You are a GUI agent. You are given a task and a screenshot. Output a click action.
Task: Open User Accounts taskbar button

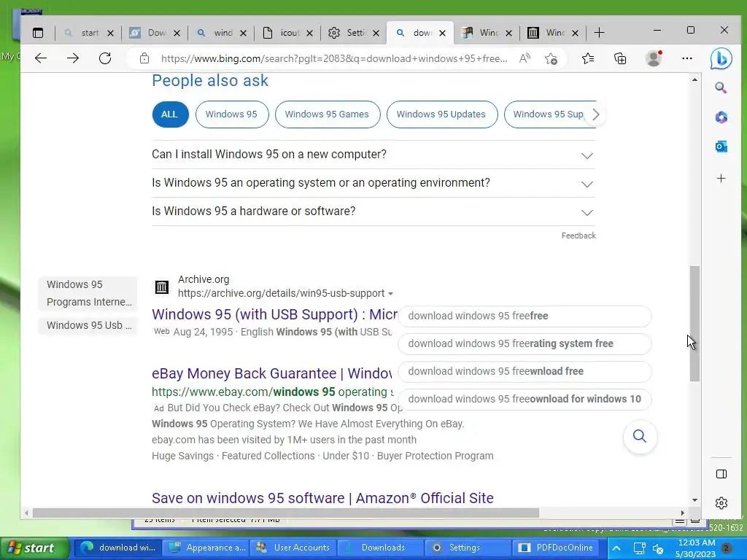[x=293, y=548]
